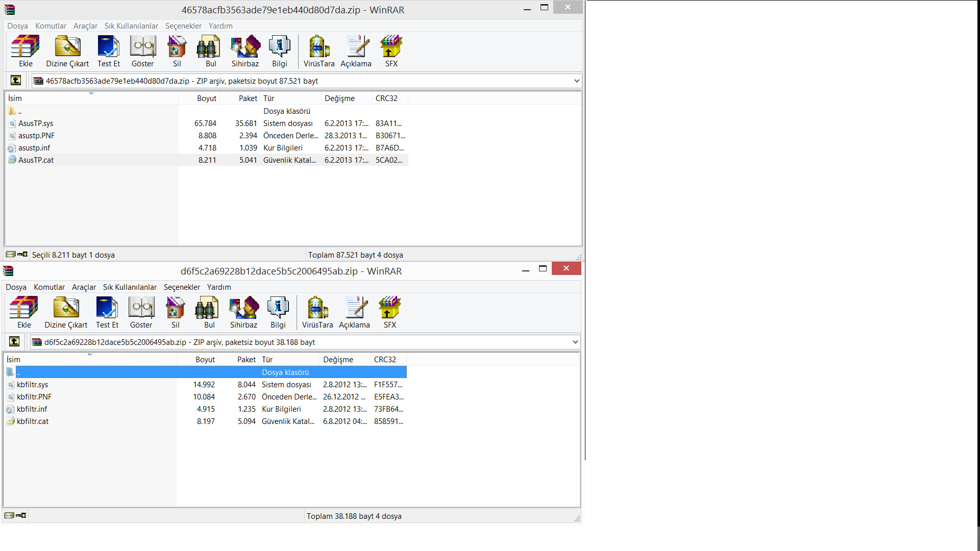Click Açıklama icon in bottom WinRAR window
The width and height of the screenshot is (980, 551).
tap(355, 312)
